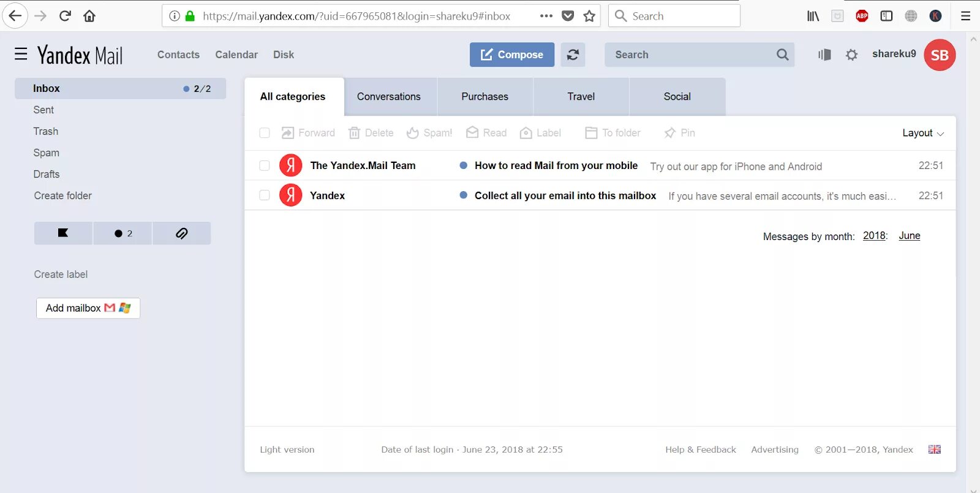
Task: Toggle the select-all messages checkbox
Action: click(x=265, y=133)
